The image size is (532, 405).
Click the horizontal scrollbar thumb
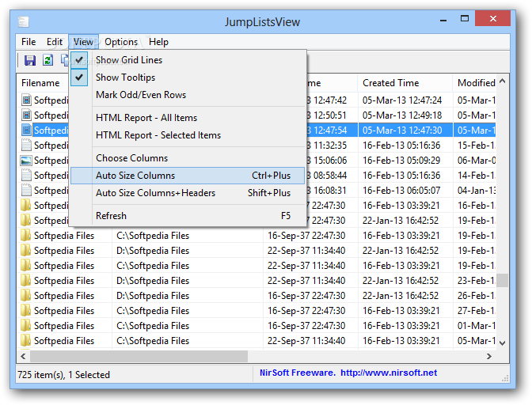tap(139, 356)
